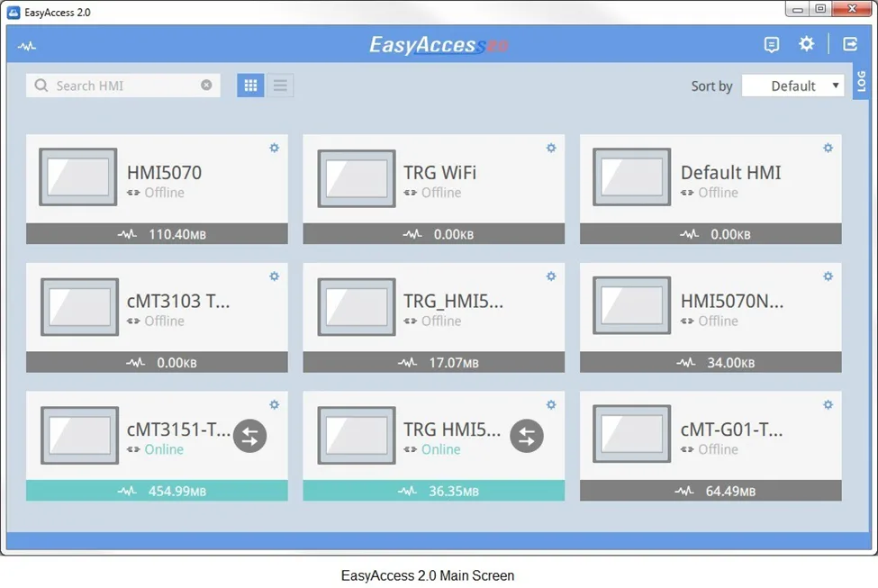Open settings gear on cMT-G01-T... card
878x588 pixels.
[x=828, y=404]
